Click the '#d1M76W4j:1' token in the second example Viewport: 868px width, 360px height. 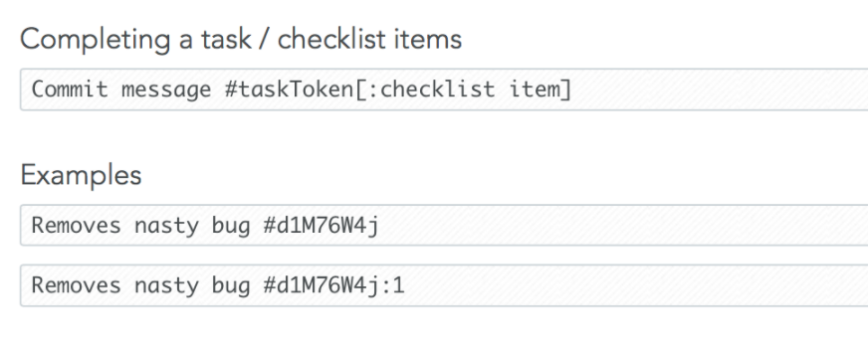point(333,285)
